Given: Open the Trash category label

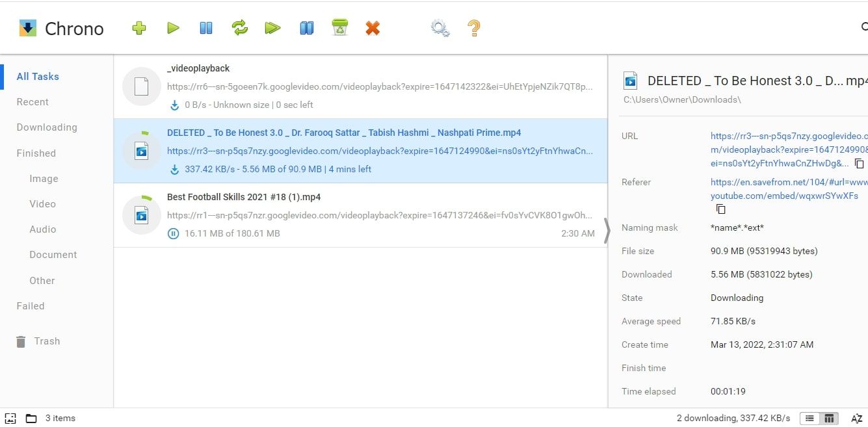Looking at the screenshot, I should 47,341.
